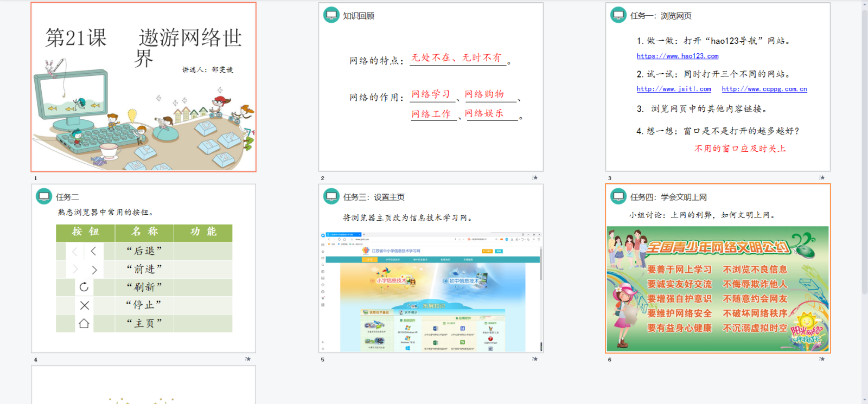
Task: Select the 任务三: 设置主页 slide thumbnail
Action: coord(431,268)
